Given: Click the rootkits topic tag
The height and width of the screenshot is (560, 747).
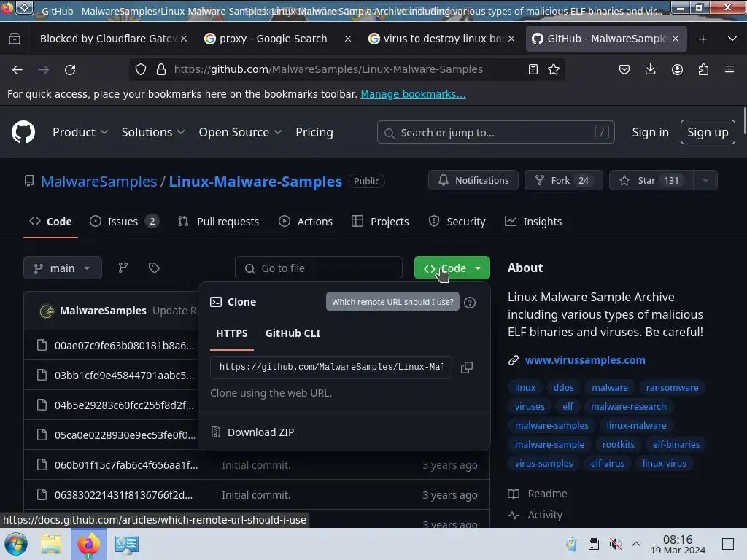Looking at the screenshot, I should point(618,444).
